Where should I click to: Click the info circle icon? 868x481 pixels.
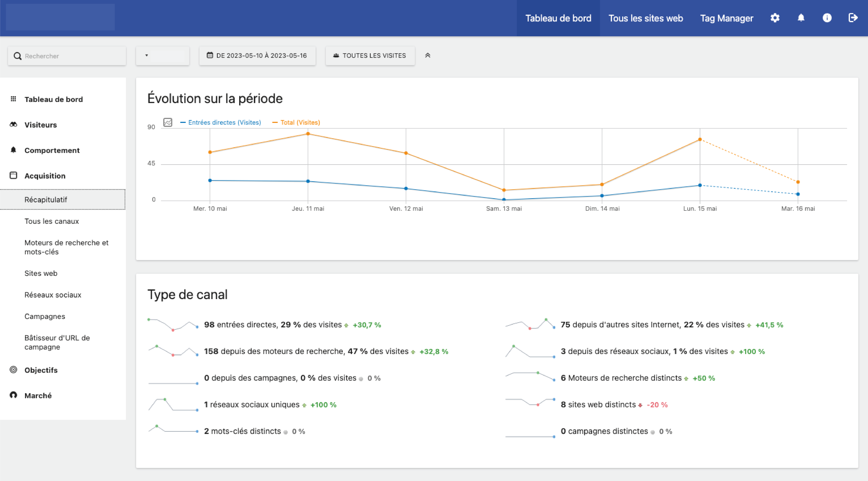pyautogui.click(x=827, y=18)
